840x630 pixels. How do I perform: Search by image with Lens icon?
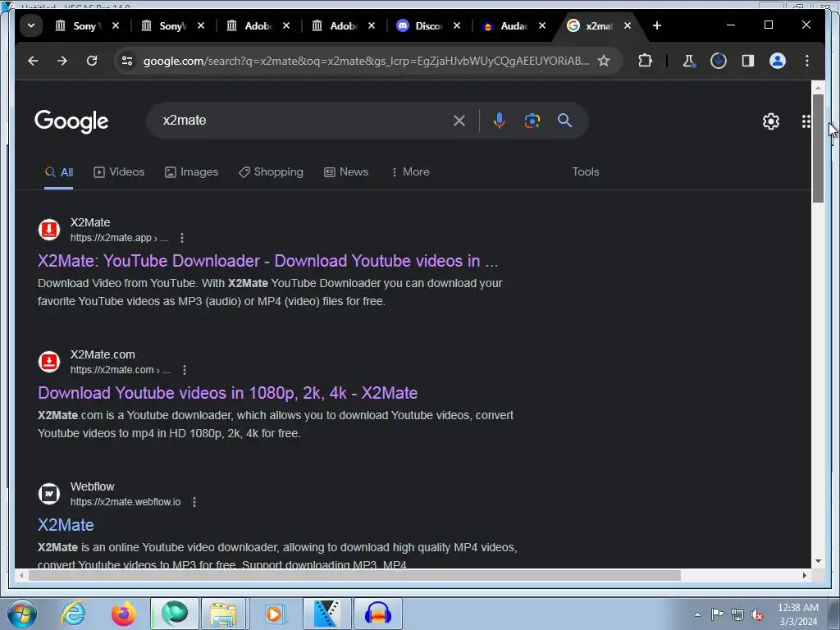tap(532, 121)
